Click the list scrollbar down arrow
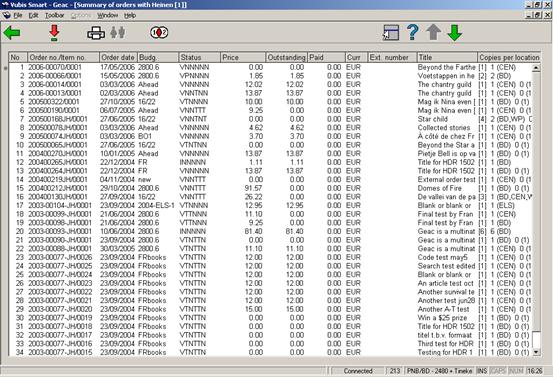Viewport: 553px width, 377px height. tap(536, 352)
